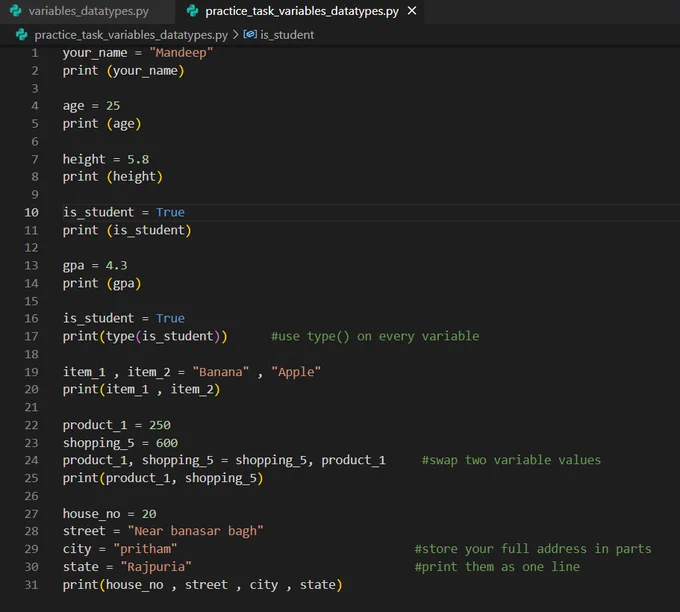Click variable symbol icon in breadcrumb
This screenshot has height=612, width=680.
click(250, 34)
